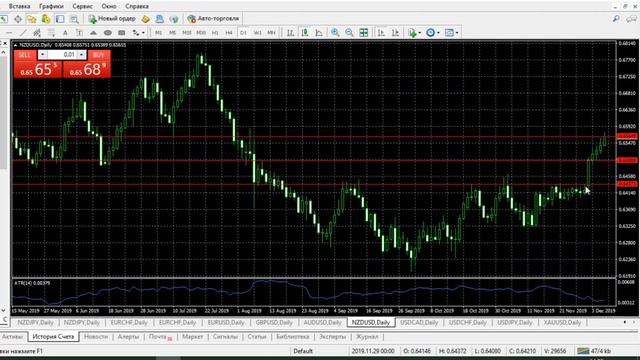Switch to XAUUSD,Daily chart tab
640x360 pixels.
pyautogui.click(x=562, y=322)
